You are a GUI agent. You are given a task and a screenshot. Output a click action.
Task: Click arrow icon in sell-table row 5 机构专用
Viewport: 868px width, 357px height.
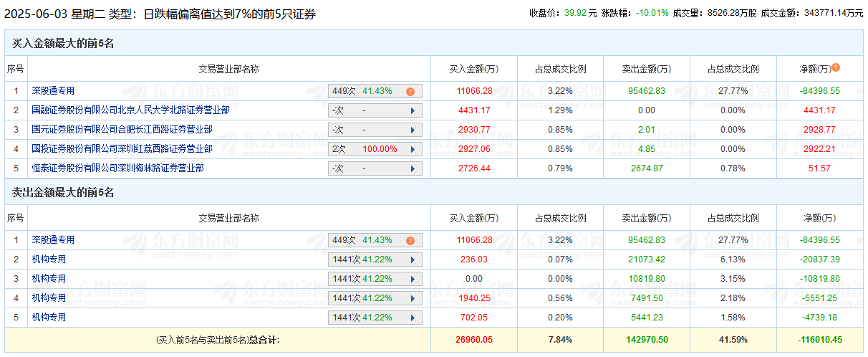tap(413, 318)
